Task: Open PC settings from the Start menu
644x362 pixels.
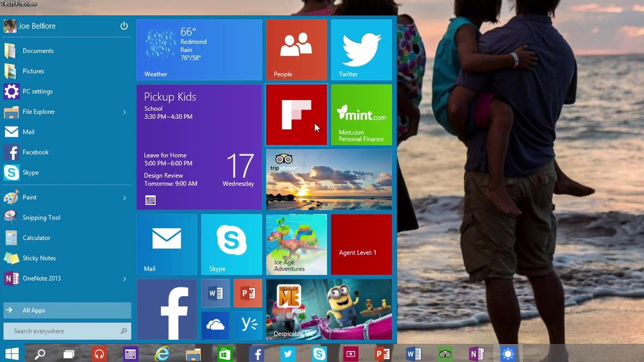Action: pyautogui.click(x=38, y=91)
